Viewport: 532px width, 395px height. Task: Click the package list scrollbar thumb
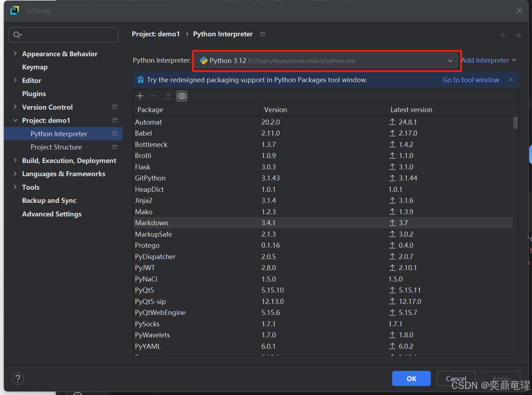(516, 123)
